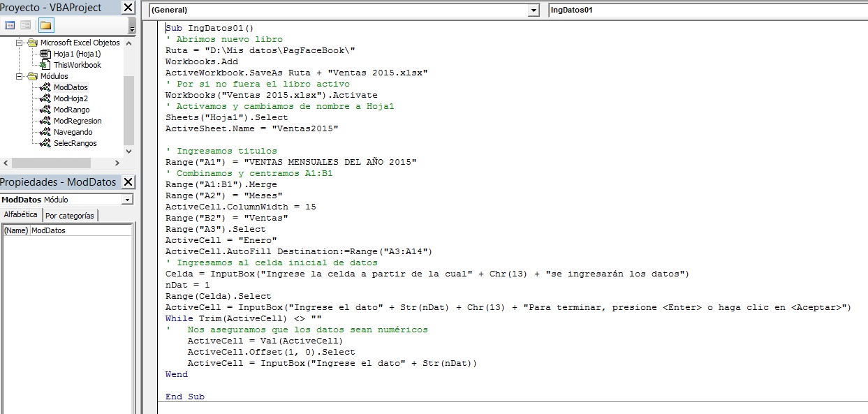Select Hoja1 (Hoja1) sheet object

77,54
